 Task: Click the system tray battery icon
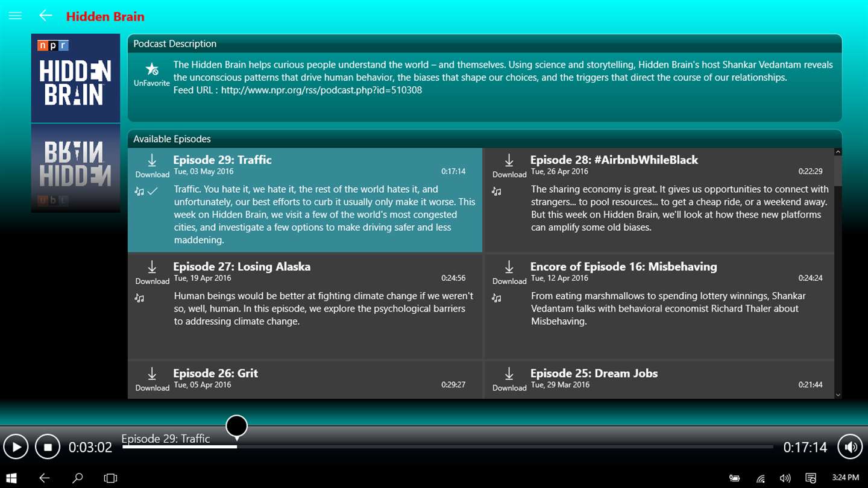[734, 478]
